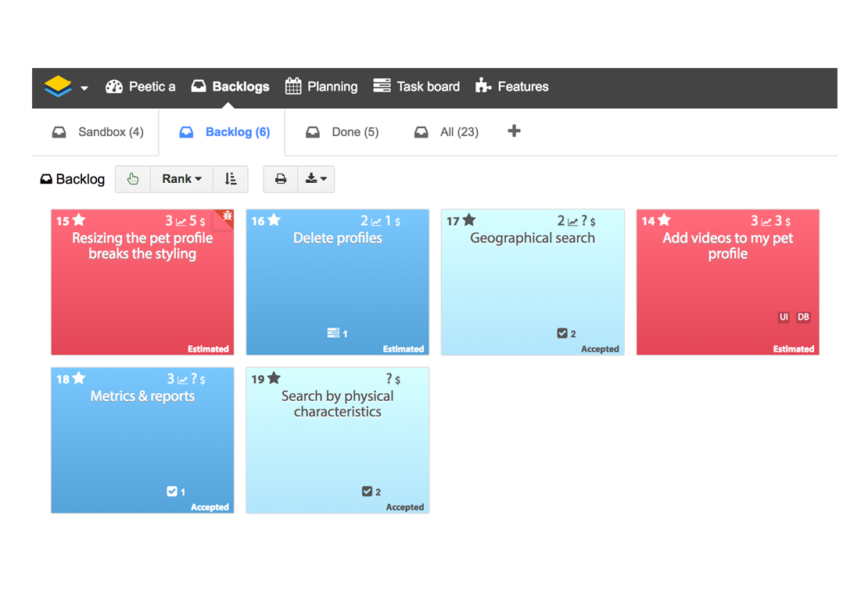Click the ? $ value on Geographical search
This screenshot has width=868, height=594.
click(x=589, y=220)
